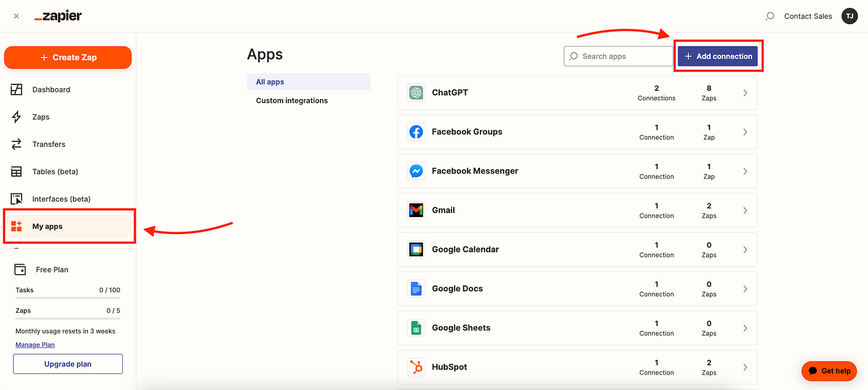Image resolution: width=868 pixels, height=390 pixels.
Task: Click the Google Sheets app name
Action: (x=461, y=327)
